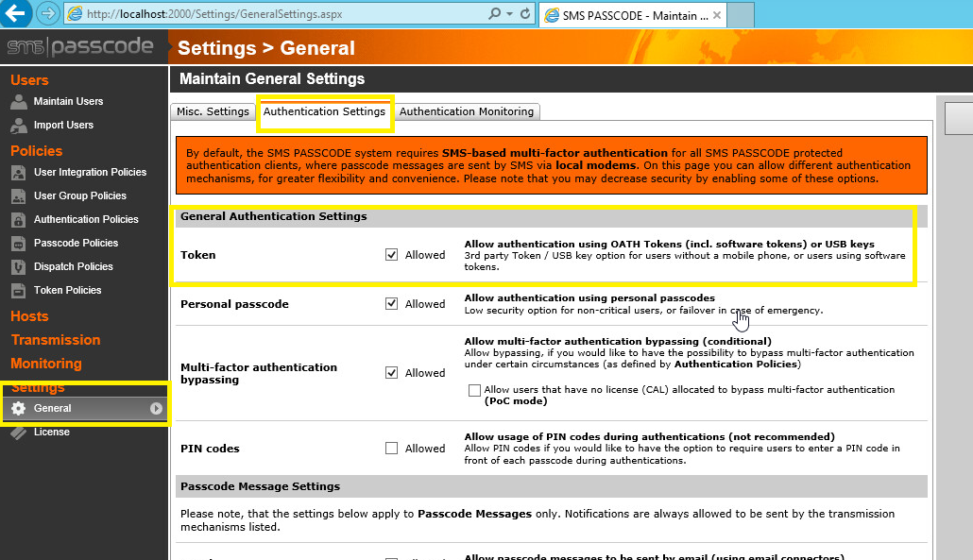This screenshot has width=973, height=560.
Task: Click the PIN codes row label
Action: [210, 449]
